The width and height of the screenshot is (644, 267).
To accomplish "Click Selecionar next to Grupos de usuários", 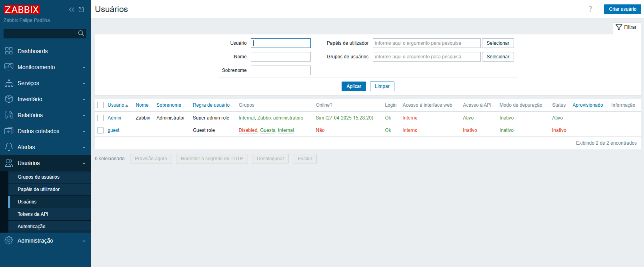I will (x=498, y=57).
